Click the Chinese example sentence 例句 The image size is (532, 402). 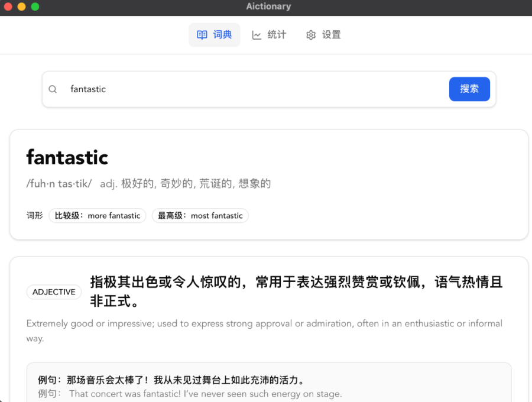tap(166, 380)
